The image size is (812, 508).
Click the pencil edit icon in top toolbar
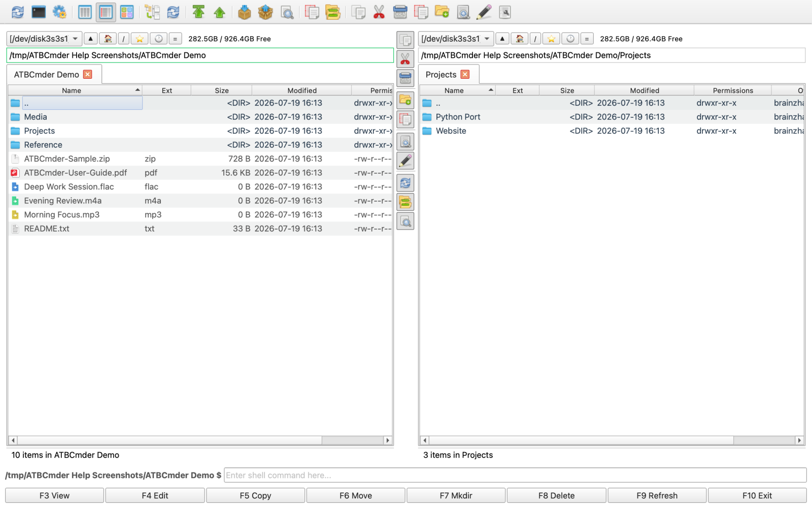click(484, 12)
